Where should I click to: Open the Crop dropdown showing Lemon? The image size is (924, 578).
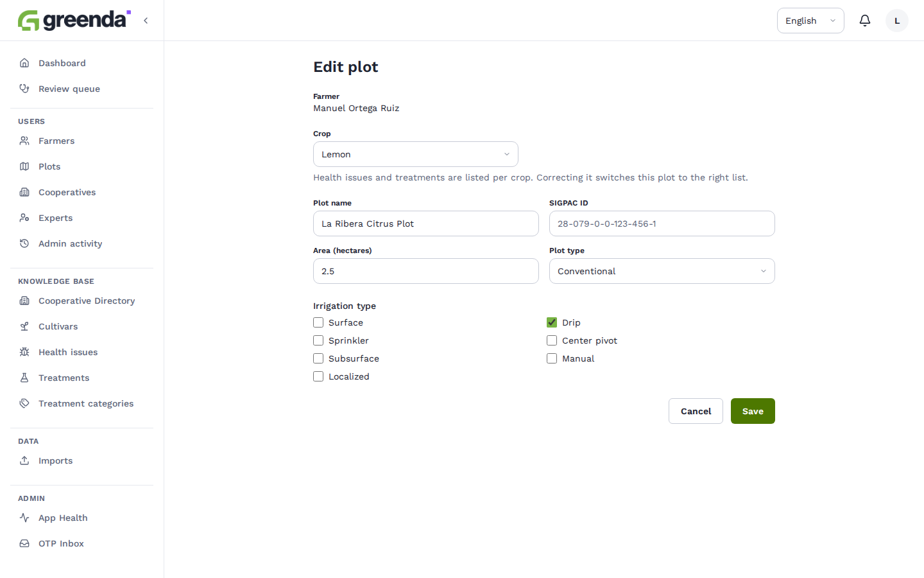pyautogui.click(x=416, y=154)
